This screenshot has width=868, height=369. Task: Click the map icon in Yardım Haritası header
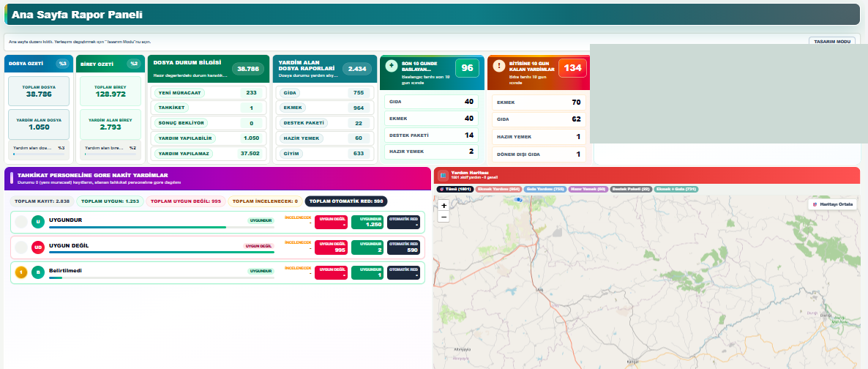(443, 176)
